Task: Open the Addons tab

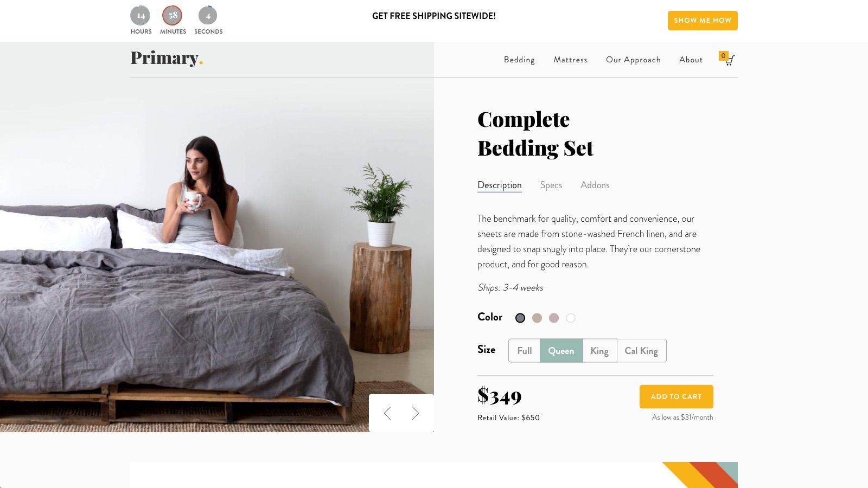Action: [595, 185]
